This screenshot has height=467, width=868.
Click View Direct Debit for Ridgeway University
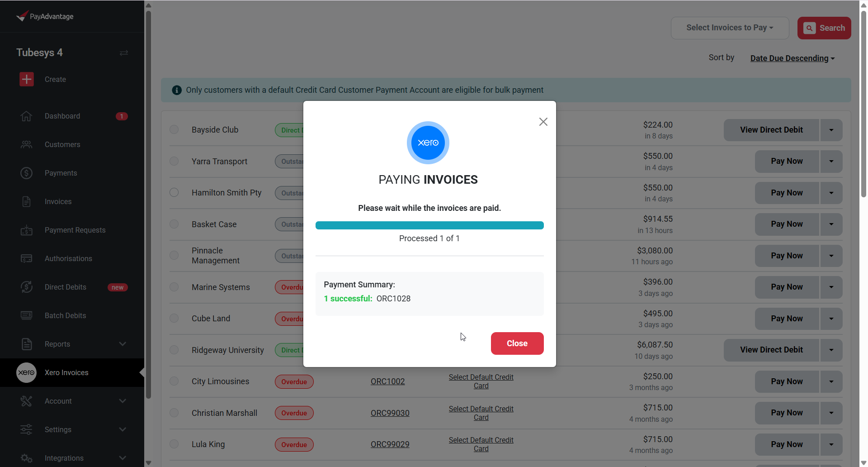coord(771,350)
